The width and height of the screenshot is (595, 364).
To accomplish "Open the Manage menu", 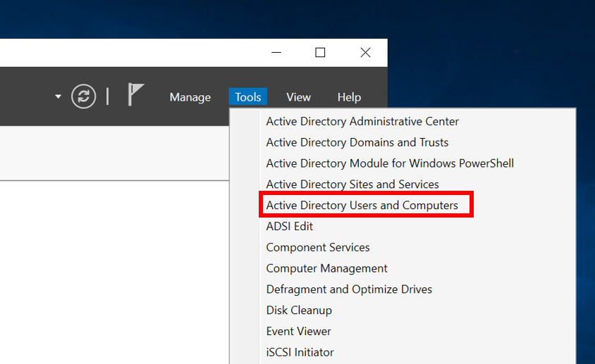I will pos(190,97).
